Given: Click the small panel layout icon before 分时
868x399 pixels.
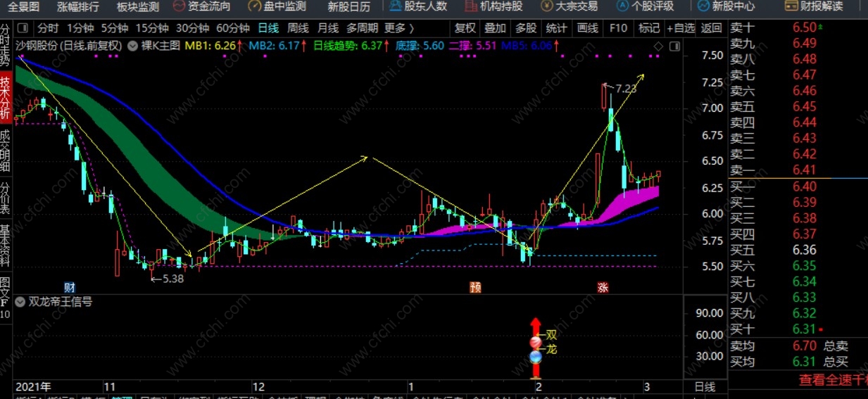Looking at the screenshot, I should pyautogui.click(x=23, y=29).
